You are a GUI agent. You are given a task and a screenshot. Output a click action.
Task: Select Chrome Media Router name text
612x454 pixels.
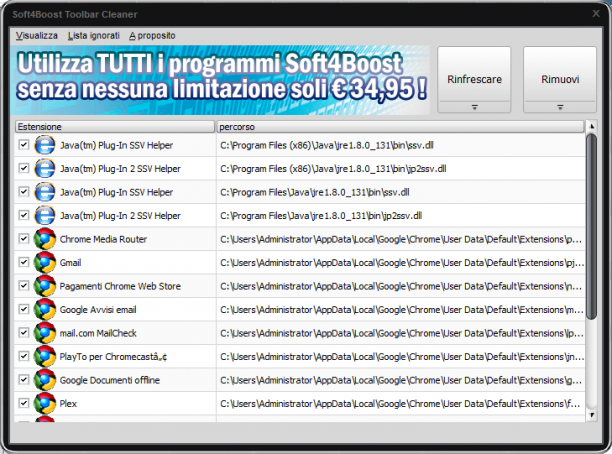(103, 239)
